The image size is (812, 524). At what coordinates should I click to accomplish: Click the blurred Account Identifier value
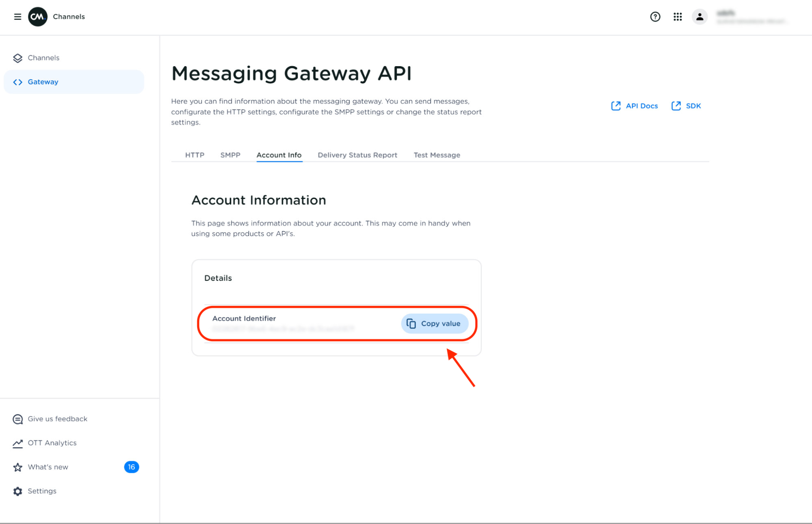point(283,329)
